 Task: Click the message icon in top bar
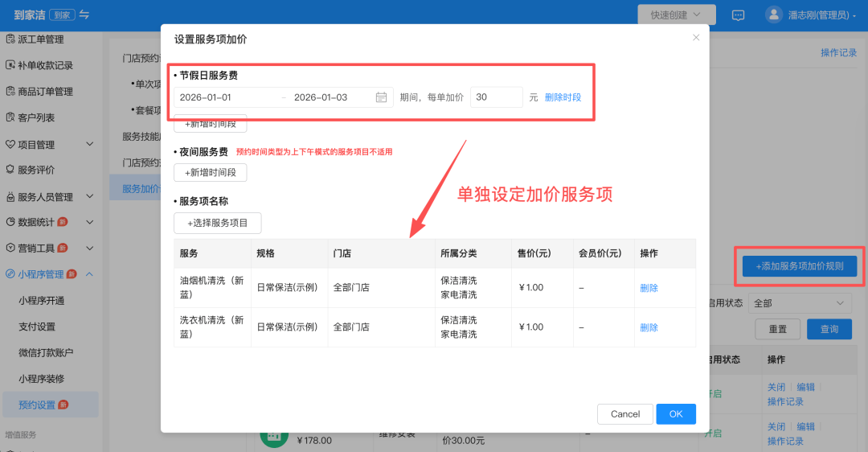738,15
